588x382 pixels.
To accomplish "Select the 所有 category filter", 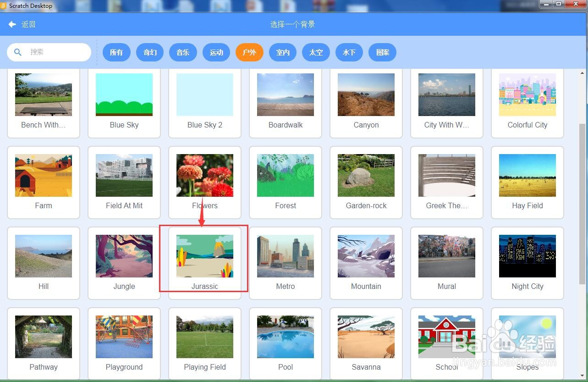I will click(116, 52).
